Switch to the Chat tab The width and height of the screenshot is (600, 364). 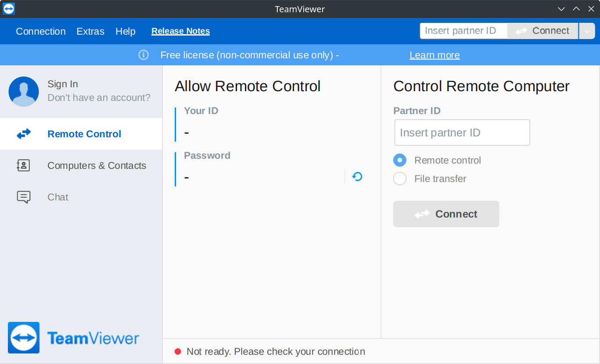tap(81, 197)
